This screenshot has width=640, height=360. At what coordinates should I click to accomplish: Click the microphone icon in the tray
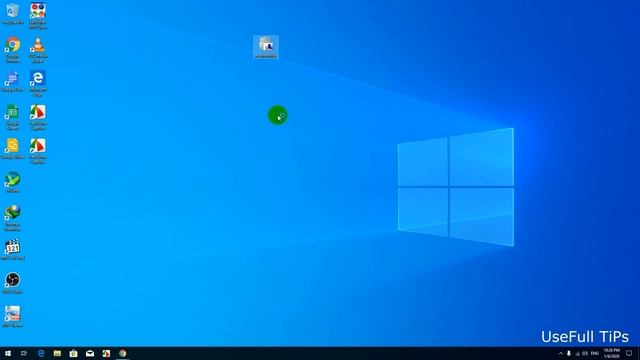[x=569, y=353]
